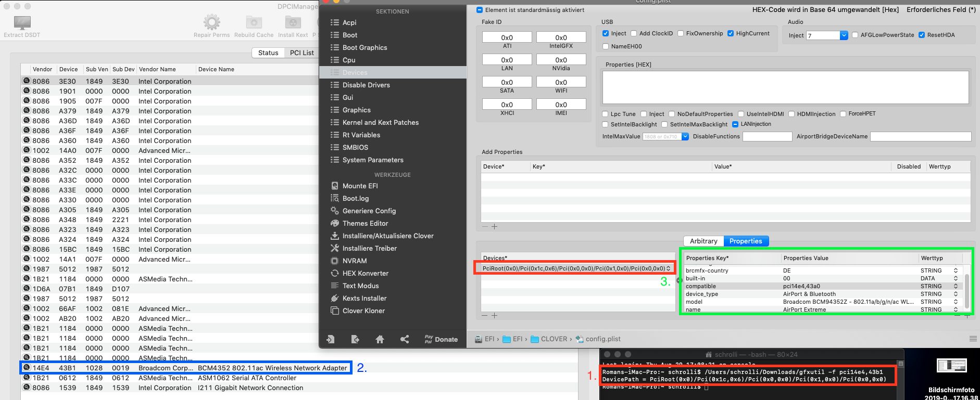Click the PayPal Donate button
This screenshot has height=400, width=980.
[441, 339]
